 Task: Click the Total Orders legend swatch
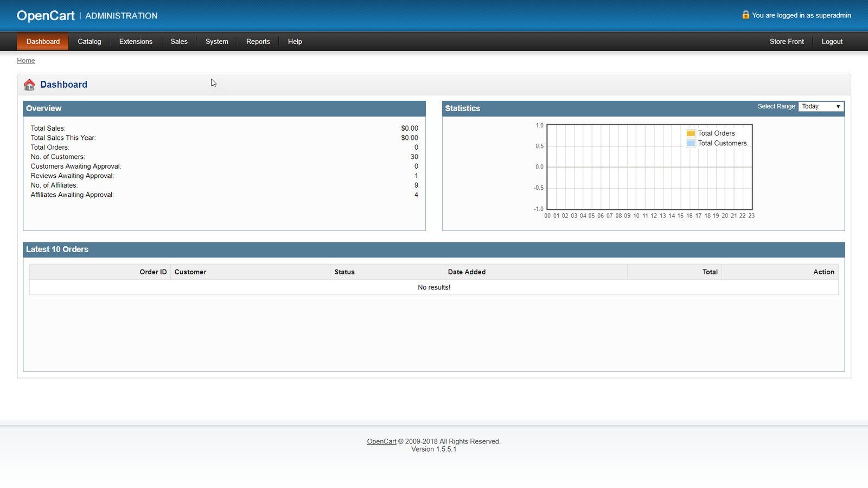point(691,133)
